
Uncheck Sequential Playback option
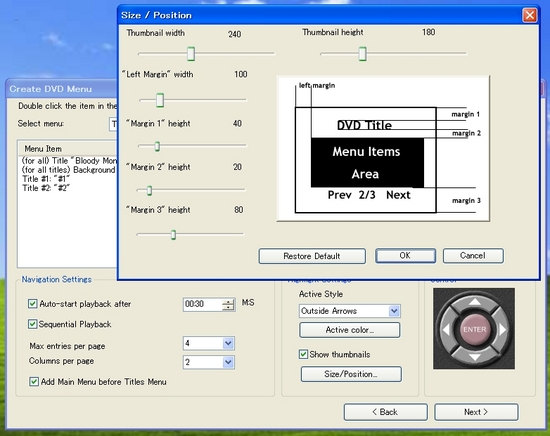pyautogui.click(x=32, y=324)
